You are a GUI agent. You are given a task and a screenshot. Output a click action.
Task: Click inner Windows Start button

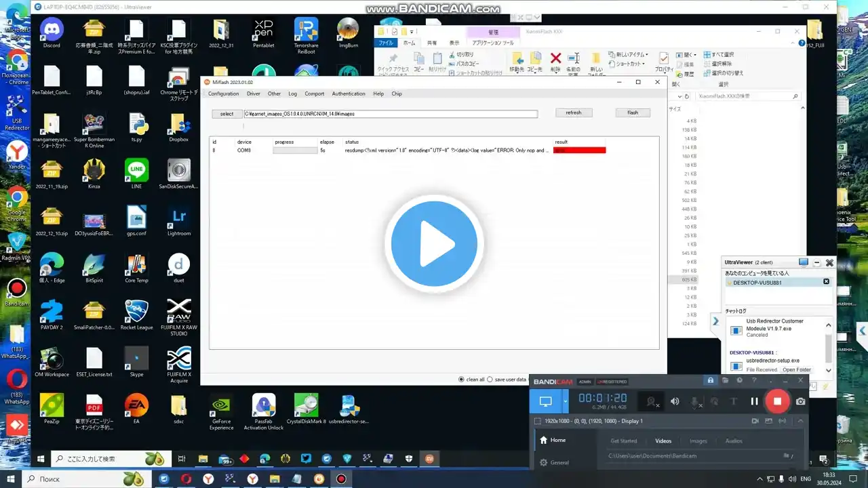pos(41,459)
